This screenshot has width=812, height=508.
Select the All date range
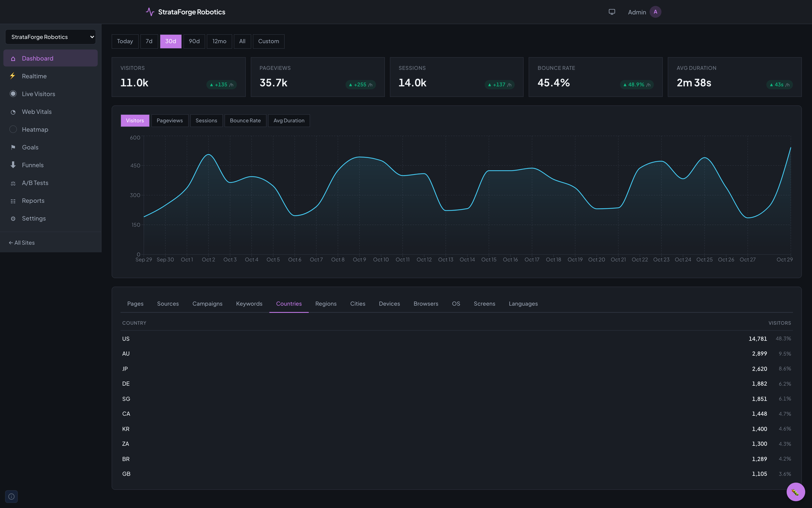click(x=242, y=41)
